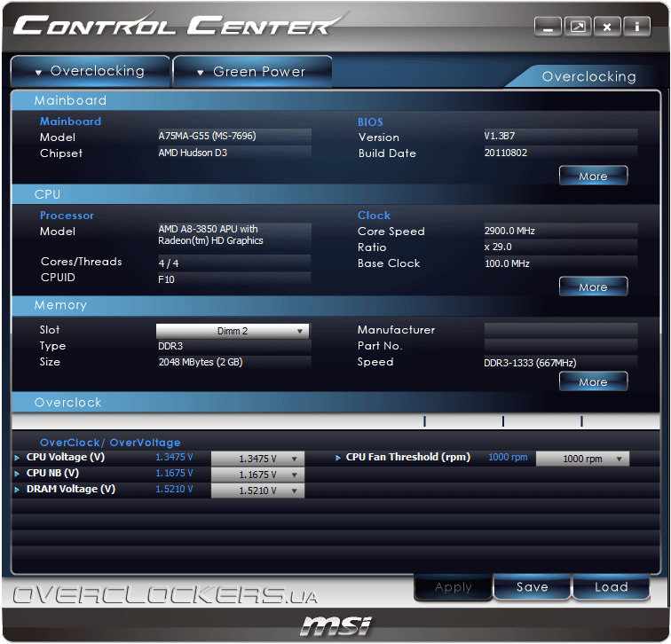Click the Mainboard section header
Screen dimensions: 671x644
(335, 100)
